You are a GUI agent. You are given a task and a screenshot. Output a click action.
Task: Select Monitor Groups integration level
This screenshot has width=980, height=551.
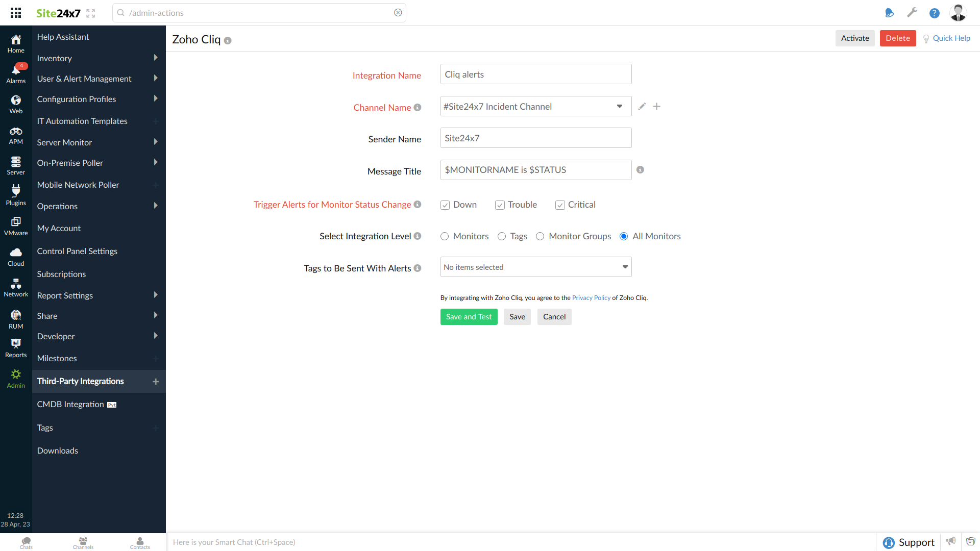[x=540, y=236]
